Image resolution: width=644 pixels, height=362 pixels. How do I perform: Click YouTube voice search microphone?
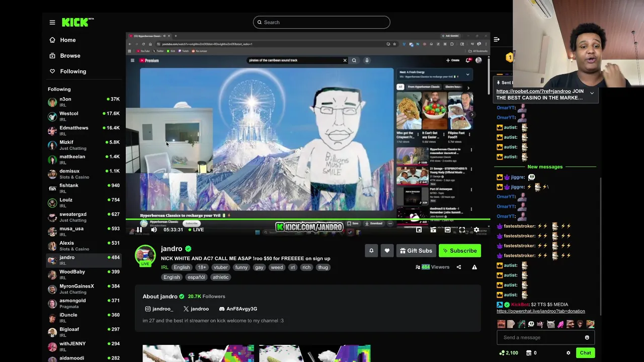pos(367,60)
